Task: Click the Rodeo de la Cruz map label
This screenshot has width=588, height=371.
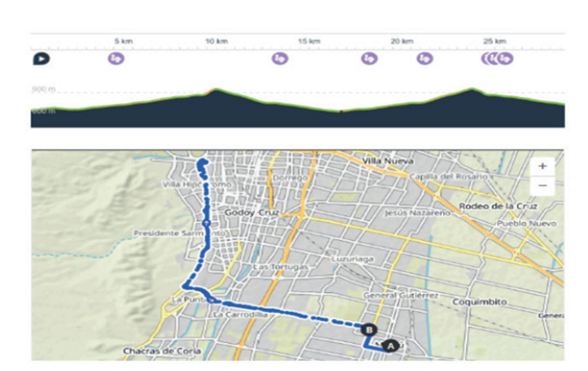Action: click(498, 207)
